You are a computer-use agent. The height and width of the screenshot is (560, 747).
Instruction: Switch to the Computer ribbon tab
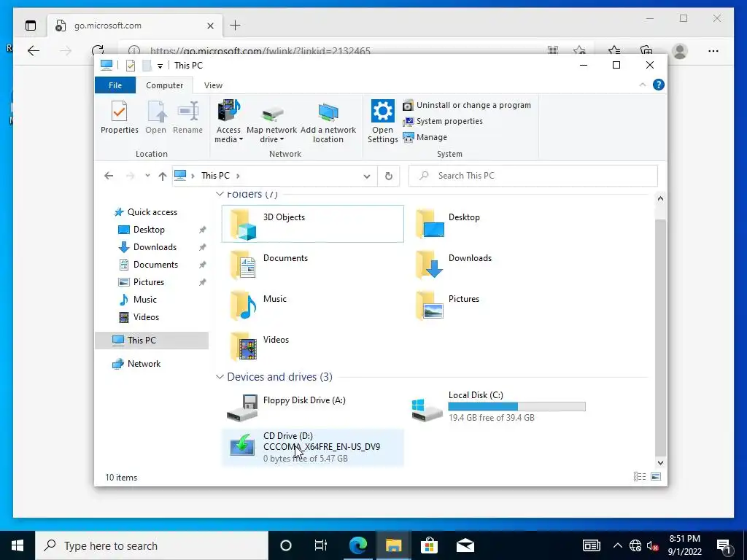(x=164, y=85)
